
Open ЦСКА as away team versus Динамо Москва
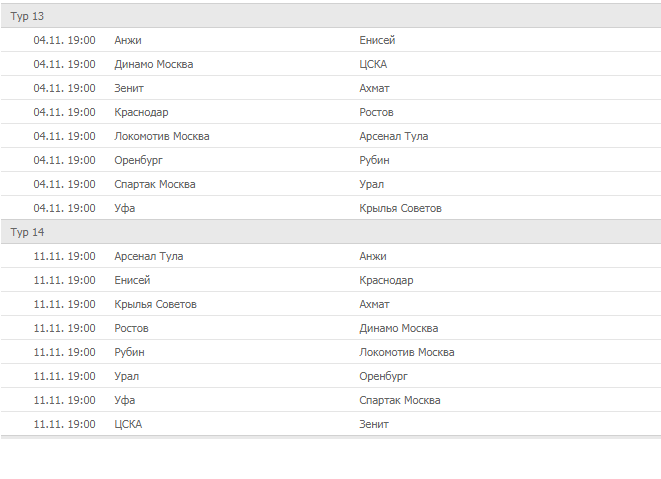point(373,64)
